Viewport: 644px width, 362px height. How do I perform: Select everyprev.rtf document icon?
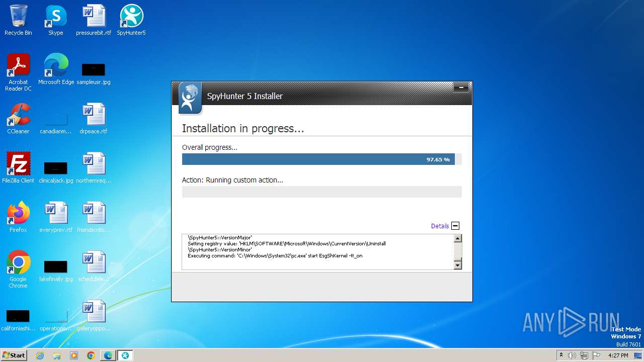pos(56,217)
